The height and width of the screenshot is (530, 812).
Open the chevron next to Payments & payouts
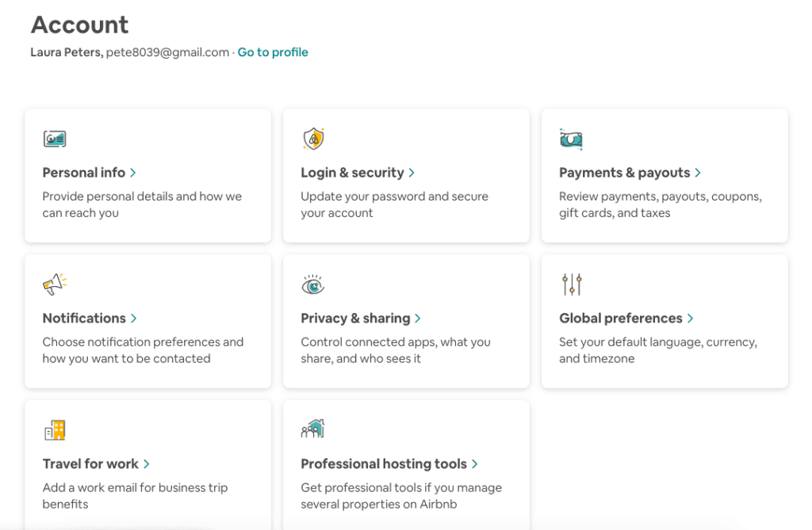[x=698, y=173]
